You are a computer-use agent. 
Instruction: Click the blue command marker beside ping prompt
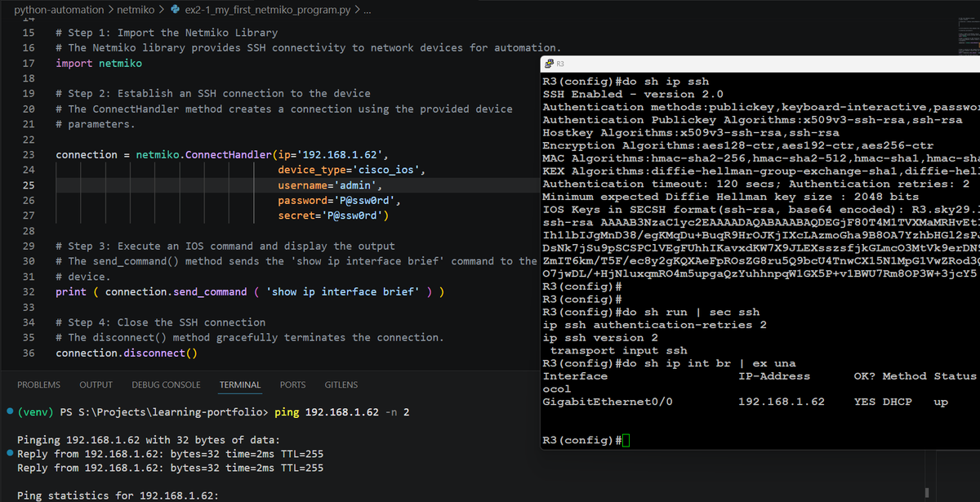click(8, 411)
